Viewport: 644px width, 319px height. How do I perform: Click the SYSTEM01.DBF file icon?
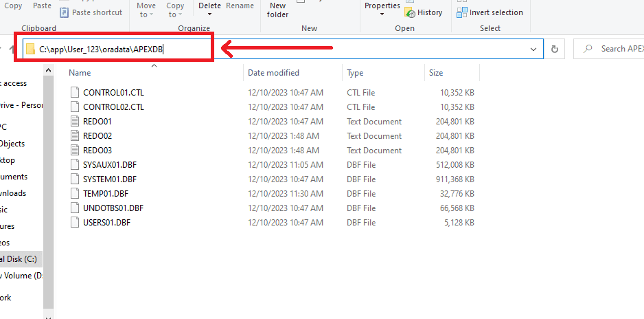(x=76, y=179)
